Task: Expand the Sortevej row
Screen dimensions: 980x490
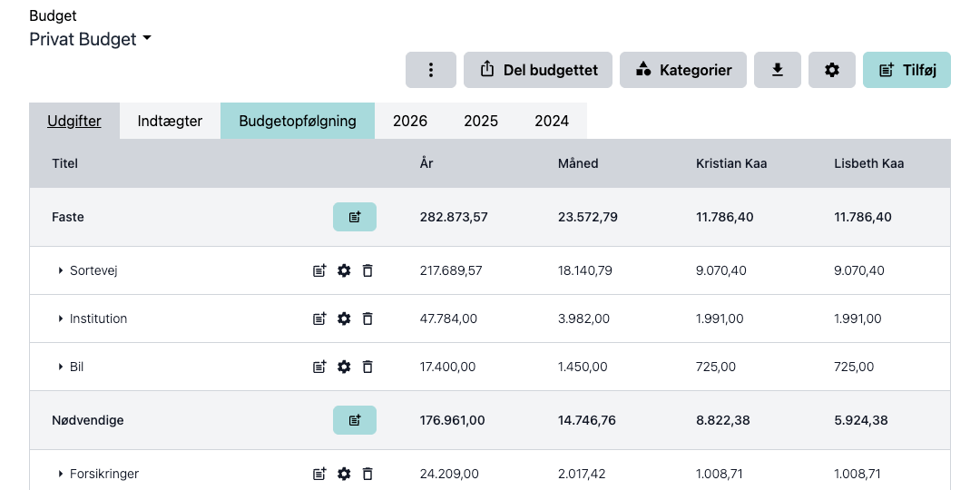Action: [61, 270]
